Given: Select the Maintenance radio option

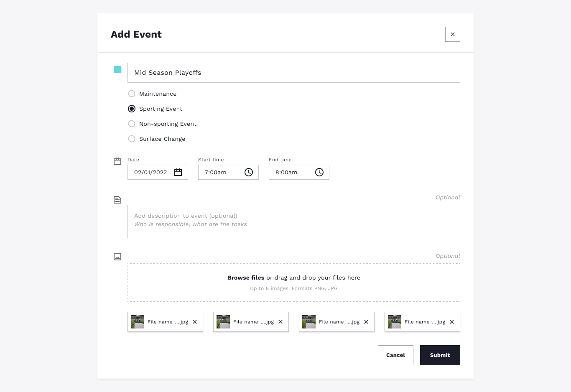Looking at the screenshot, I should 132,94.
